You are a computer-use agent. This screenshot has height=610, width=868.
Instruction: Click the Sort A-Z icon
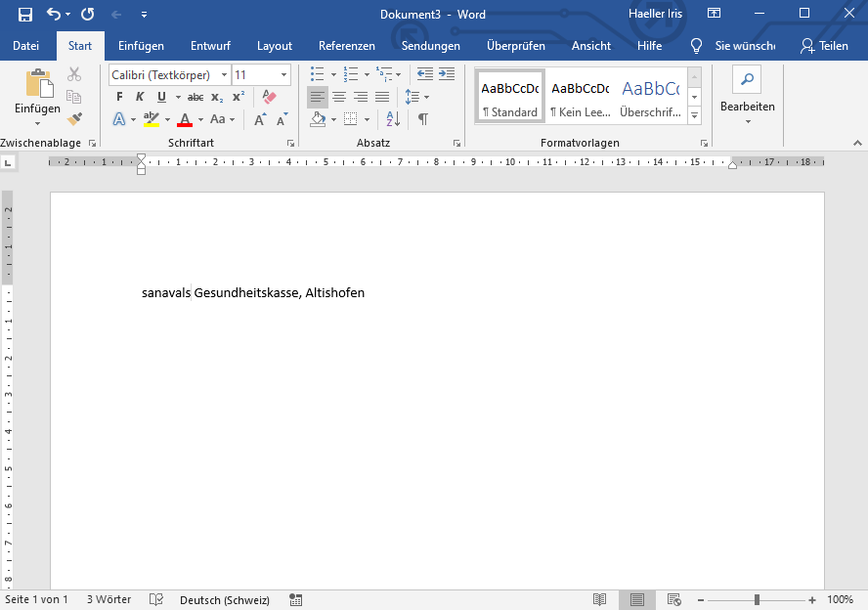(393, 119)
